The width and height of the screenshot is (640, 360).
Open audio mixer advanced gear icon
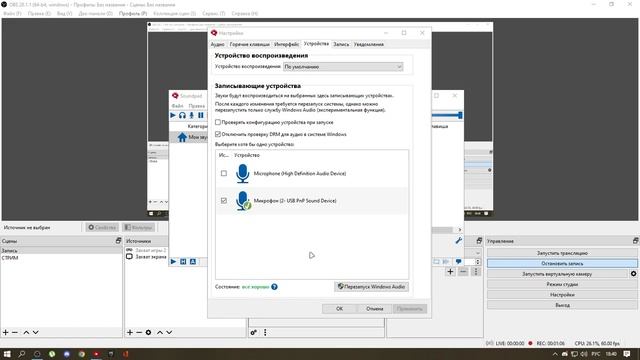pyautogui.click(x=253, y=332)
